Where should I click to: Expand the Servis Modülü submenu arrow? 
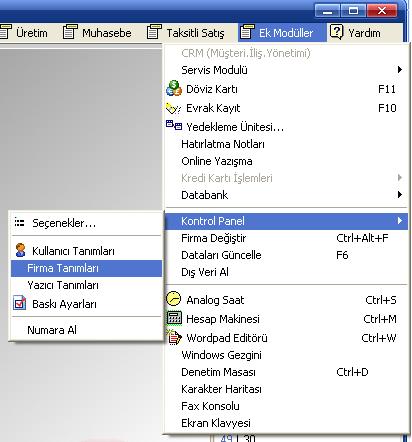tap(400, 69)
